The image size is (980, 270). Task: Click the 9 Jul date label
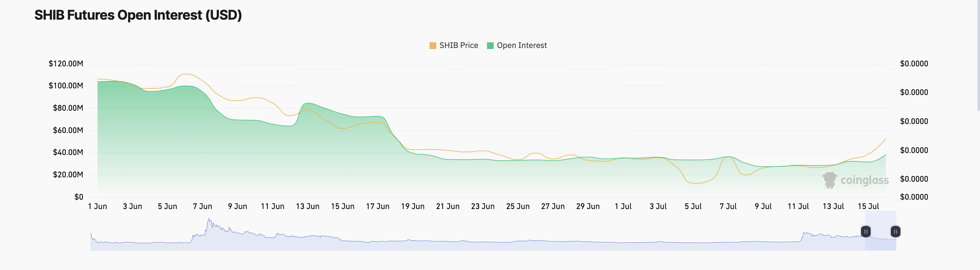pos(763,207)
